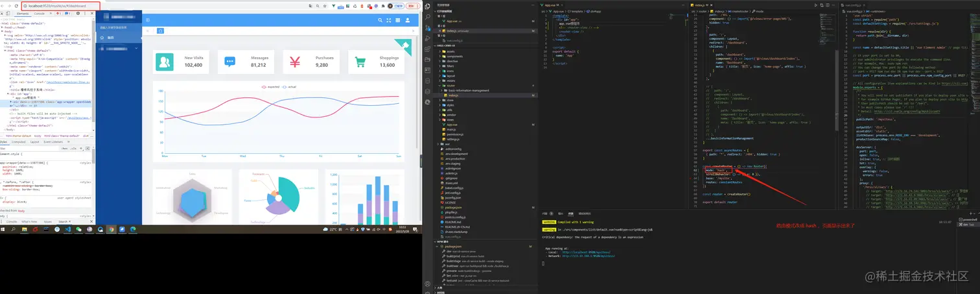Open dashboard header search

point(380,21)
